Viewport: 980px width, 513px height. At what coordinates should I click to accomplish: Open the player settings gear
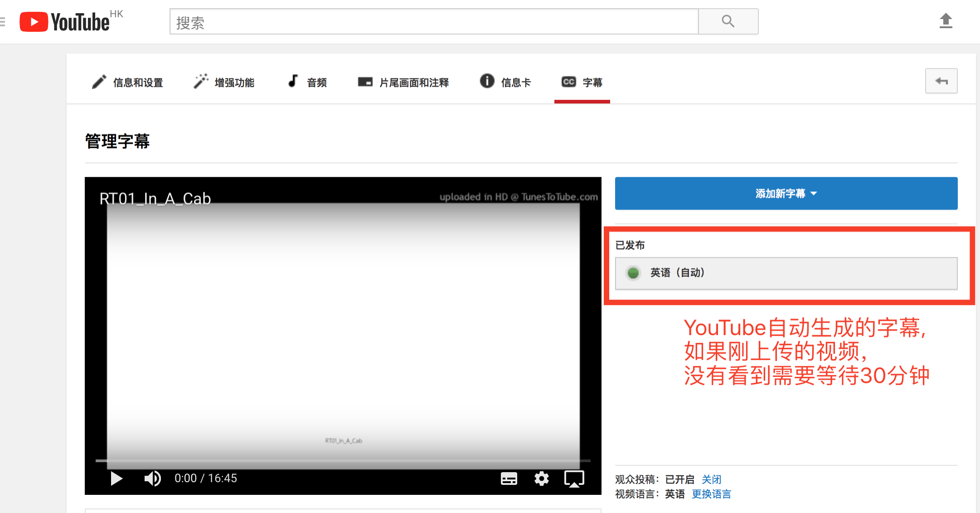click(541, 479)
